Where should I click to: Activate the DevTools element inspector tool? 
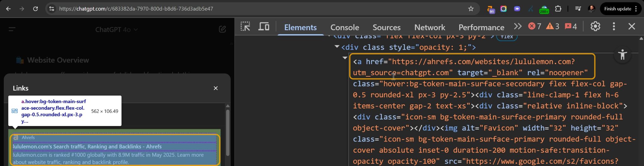(245, 26)
